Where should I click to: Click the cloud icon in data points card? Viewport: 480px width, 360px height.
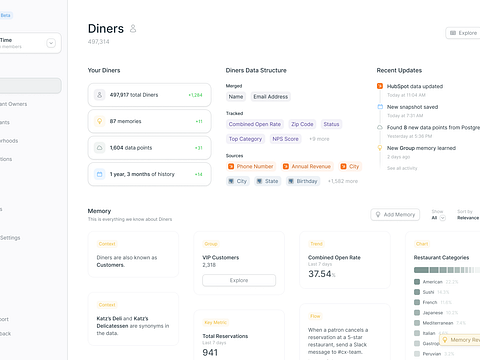pyautogui.click(x=99, y=148)
